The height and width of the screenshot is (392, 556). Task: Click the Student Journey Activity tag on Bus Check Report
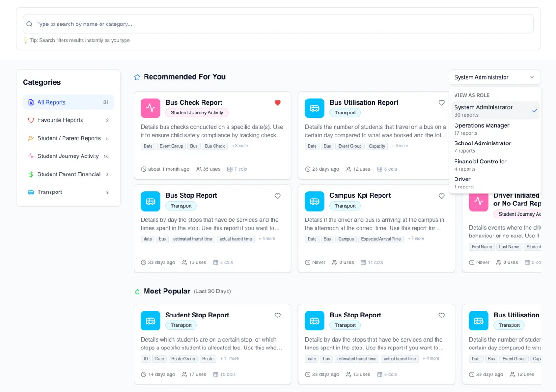(197, 112)
